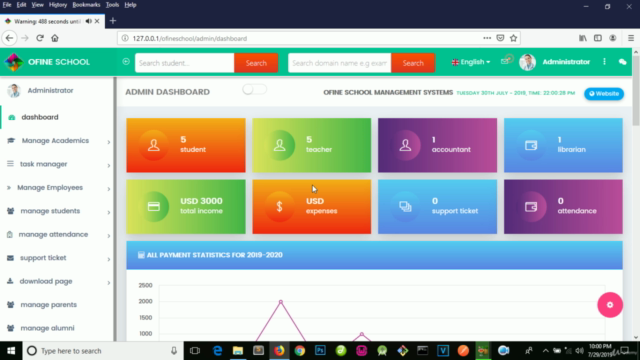Open Google Chrome from the taskbar
This screenshot has height=360, width=640.
click(x=300, y=351)
